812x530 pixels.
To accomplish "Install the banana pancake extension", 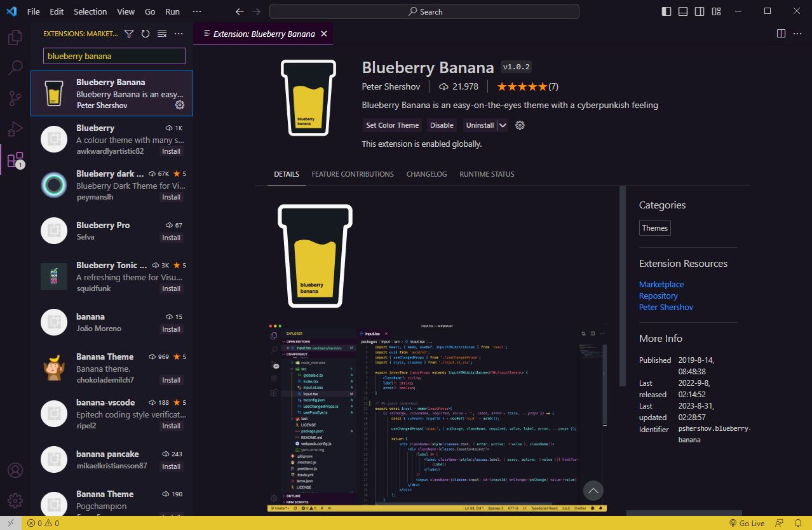I will 171,466.
